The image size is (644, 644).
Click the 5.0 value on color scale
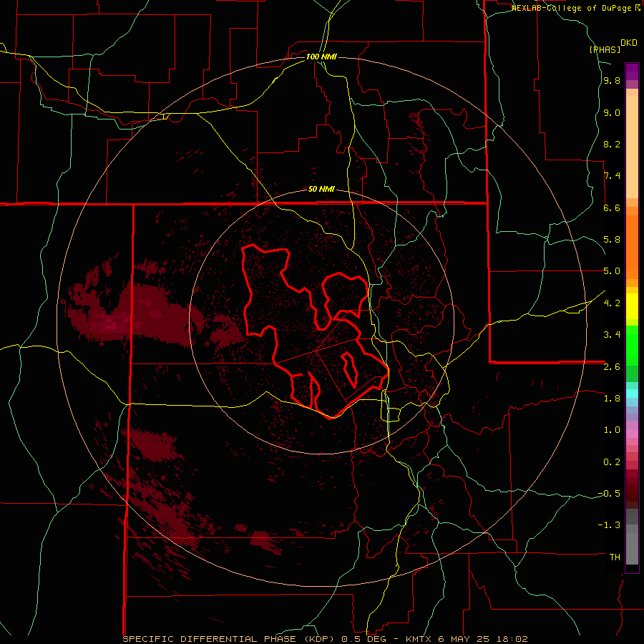(612, 271)
